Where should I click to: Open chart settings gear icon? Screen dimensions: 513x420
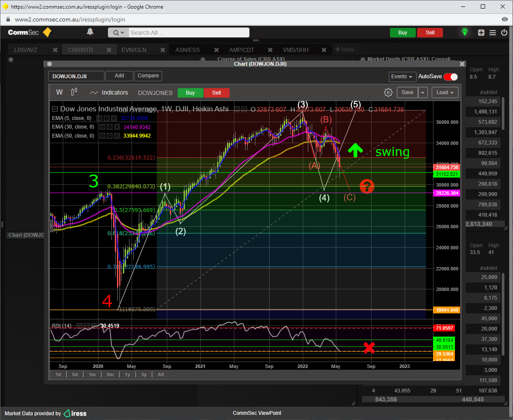tap(388, 92)
